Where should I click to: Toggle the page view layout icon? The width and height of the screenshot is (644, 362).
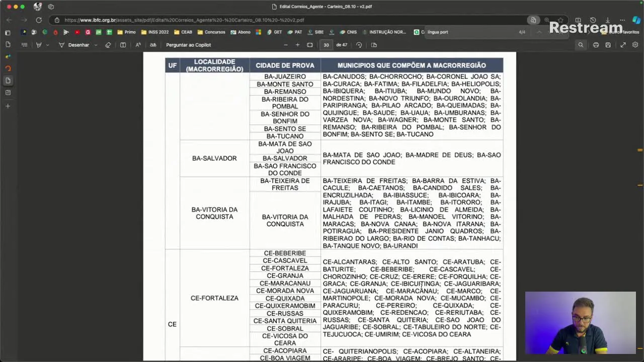click(123, 45)
